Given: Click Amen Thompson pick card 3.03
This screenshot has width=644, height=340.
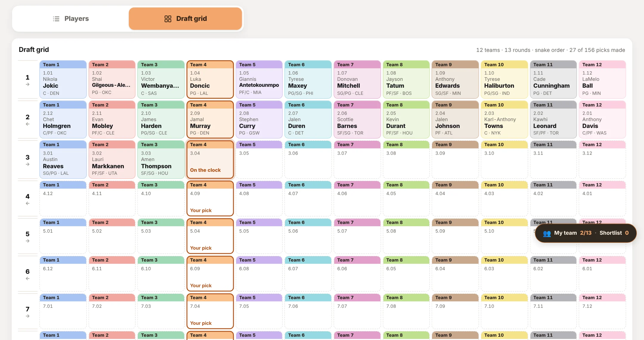Looking at the screenshot, I should tap(161, 160).
